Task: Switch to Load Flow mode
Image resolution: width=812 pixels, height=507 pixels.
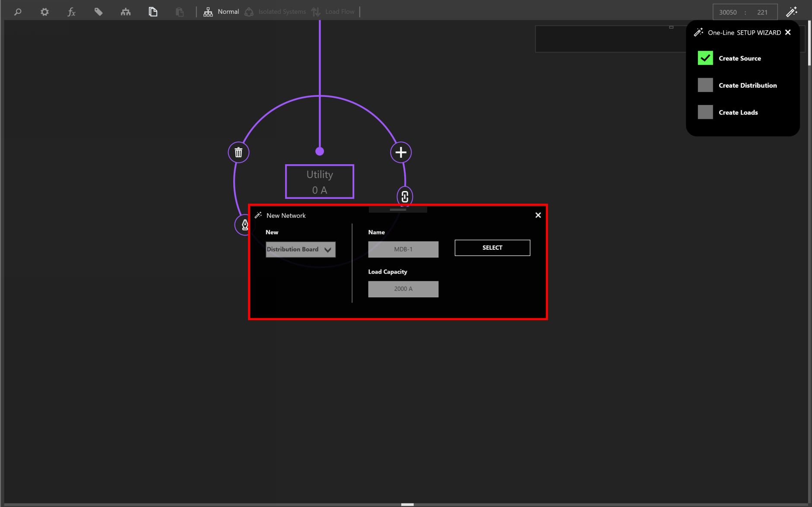Action: (x=333, y=12)
